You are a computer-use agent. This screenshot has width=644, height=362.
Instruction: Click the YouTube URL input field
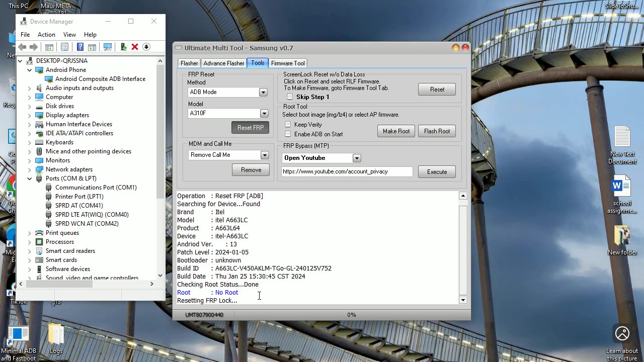[x=347, y=172]
